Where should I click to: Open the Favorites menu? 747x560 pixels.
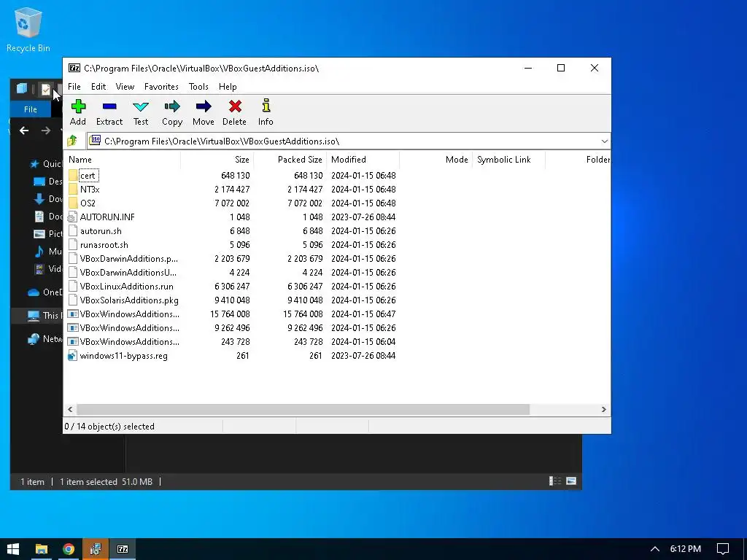pyautogui.click(x=161, y=87)
